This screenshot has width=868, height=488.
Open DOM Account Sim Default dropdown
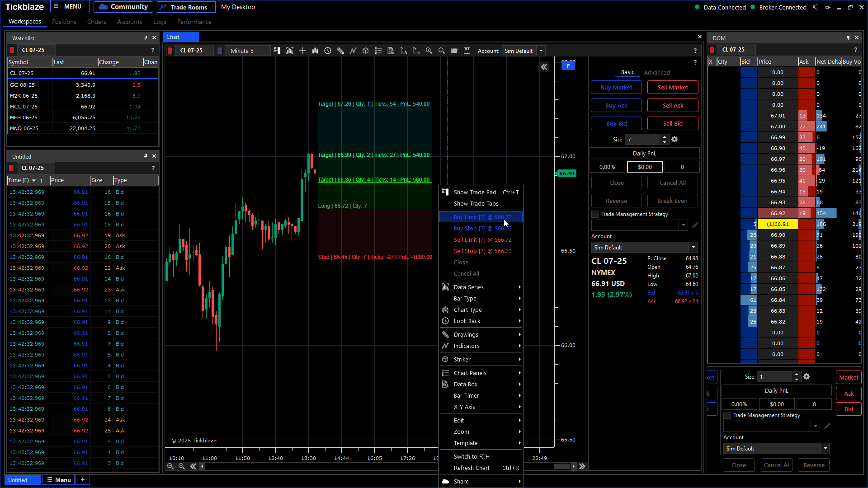826,449
